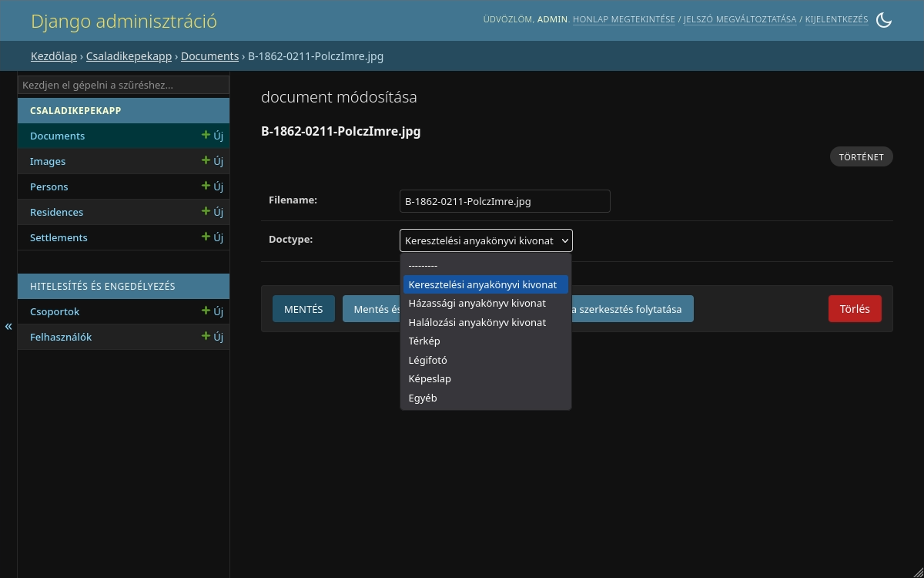Focus the sidebar filter search box
Viewport: 924px width, 578px height.
123,85
